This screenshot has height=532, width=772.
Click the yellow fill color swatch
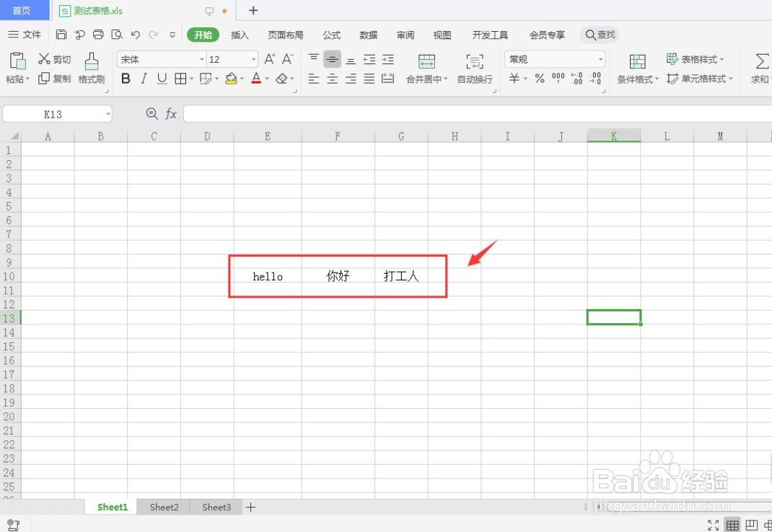[232, 79]
